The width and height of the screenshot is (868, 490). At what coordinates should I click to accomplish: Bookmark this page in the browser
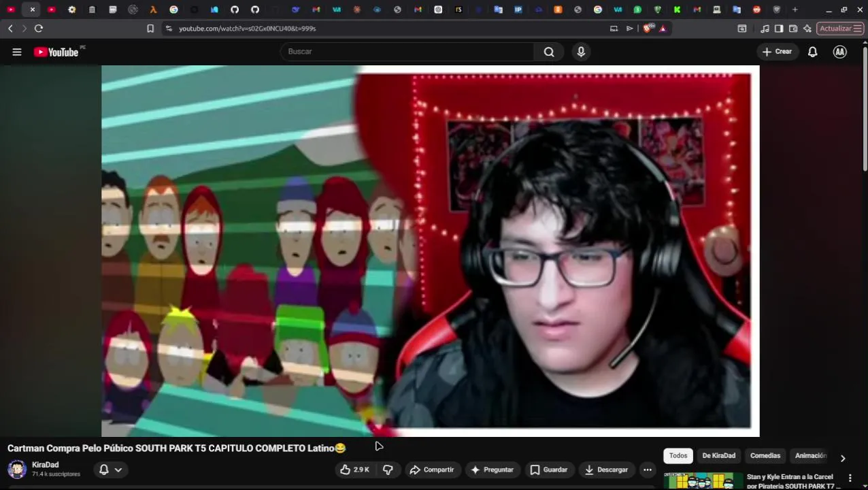(150, 29)
